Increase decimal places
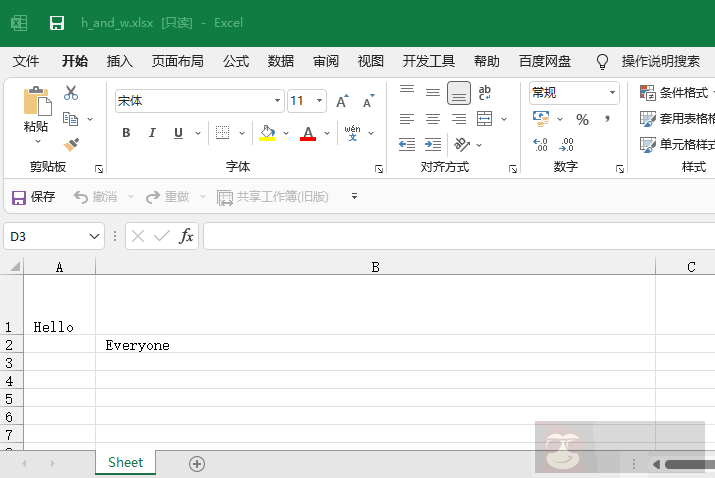Image resolution: width=715 pixels, height=478 pixels. click(540, 145)
